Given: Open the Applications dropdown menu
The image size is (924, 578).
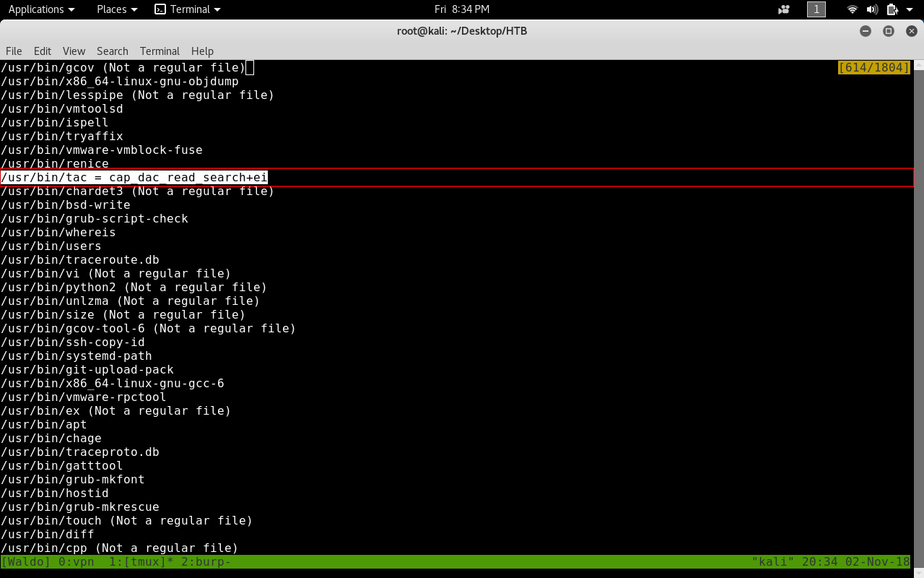Looking at the screenshot, I should 41,9.
